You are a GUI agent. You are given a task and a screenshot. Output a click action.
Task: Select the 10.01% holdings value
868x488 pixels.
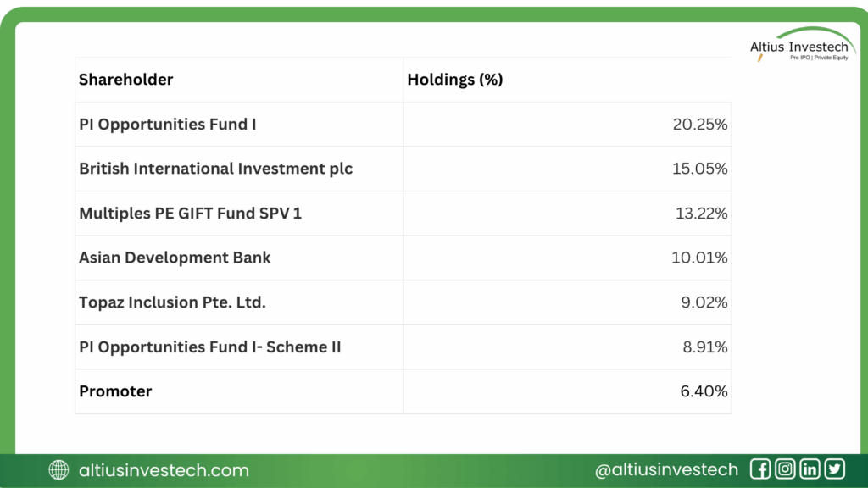[699, 258]
